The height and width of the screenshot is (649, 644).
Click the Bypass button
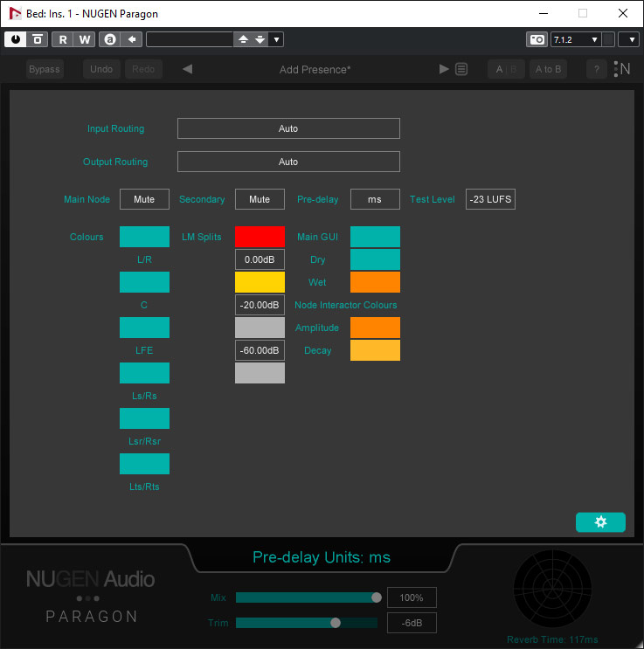(x=45, y=69)
